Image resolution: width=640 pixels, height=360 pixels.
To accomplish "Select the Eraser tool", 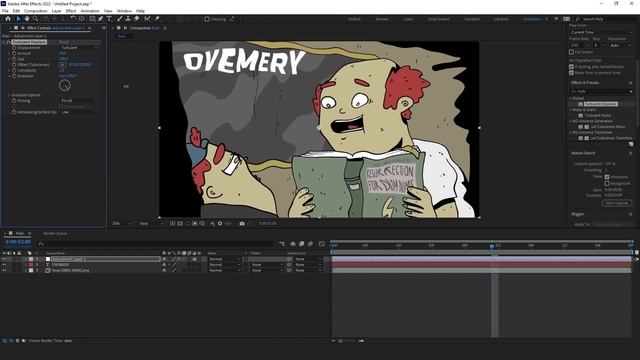I will pos(137,19).
